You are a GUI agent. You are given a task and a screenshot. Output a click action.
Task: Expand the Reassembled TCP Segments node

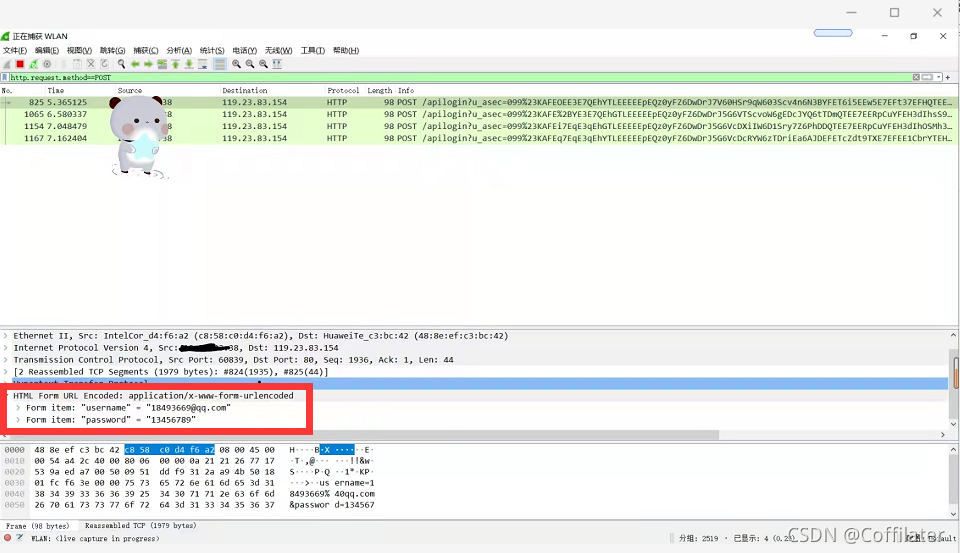[6, 372]
